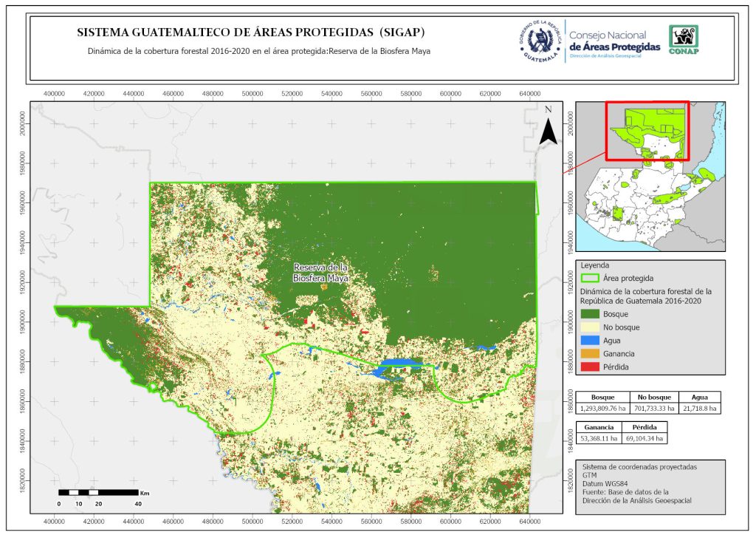
Task: Click the Área protegida green outline legend symbol
Action: click(x=590, y=279)
